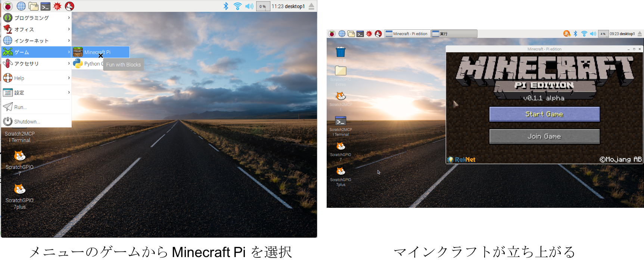Open ScratchGPIO 7plus icon on left desktop

coord(19,189)
